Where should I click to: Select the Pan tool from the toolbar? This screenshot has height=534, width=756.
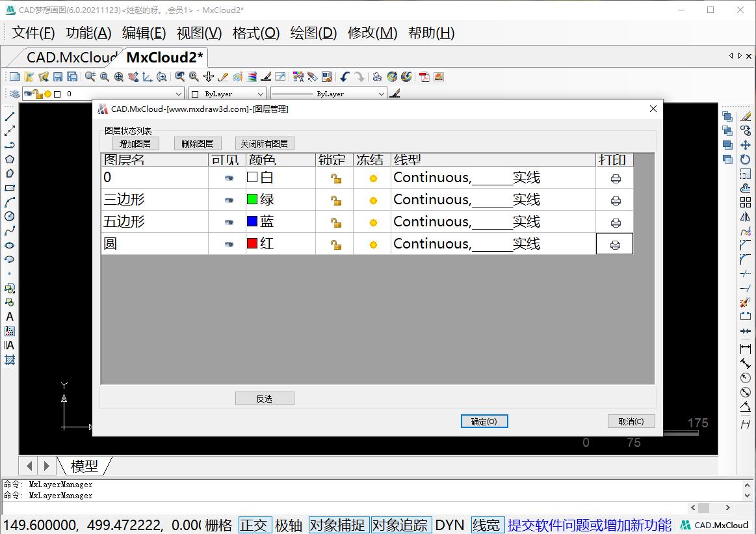point(133,77)
